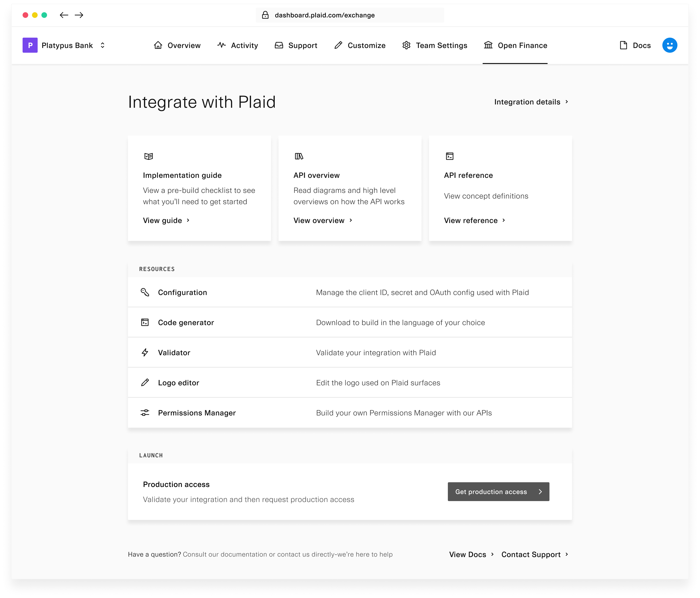The image size is (700, 598).
Task: Click the Implementation guide book icon
Action: click(x=149, y=156)
